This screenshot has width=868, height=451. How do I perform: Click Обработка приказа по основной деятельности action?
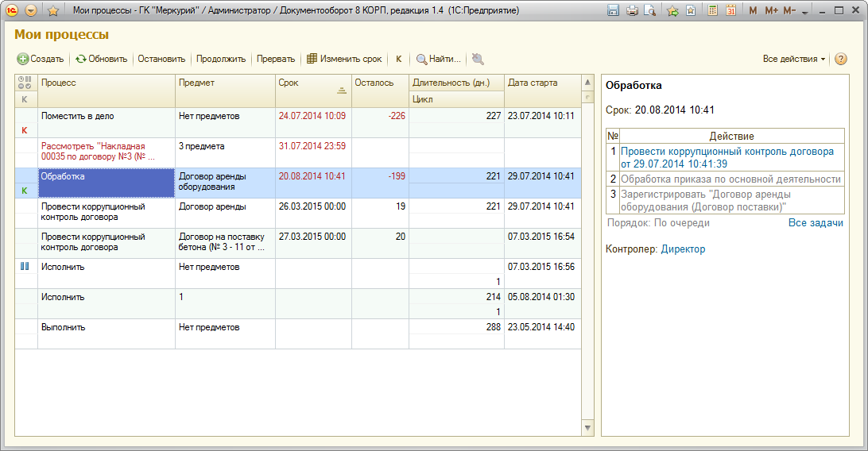point(730,179)
